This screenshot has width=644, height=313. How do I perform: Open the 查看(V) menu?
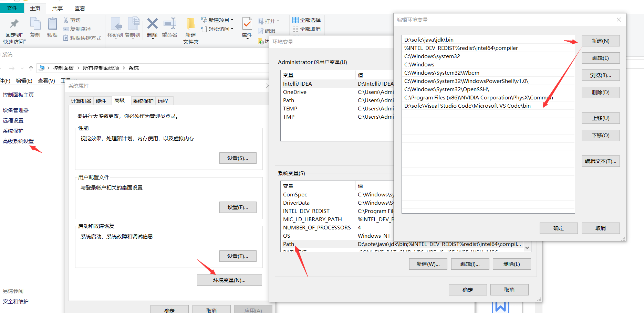(x=46, y=81)
